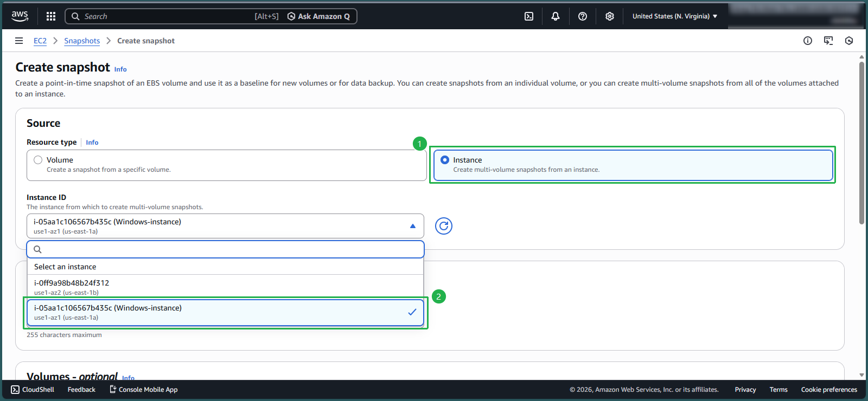Click the instance filter search field

tap(225, 249)
